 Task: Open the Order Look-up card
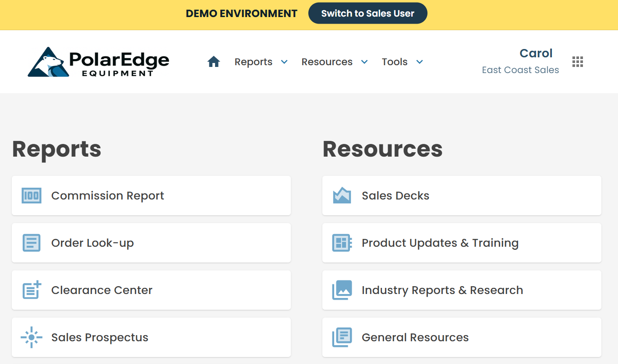(151, 243)
